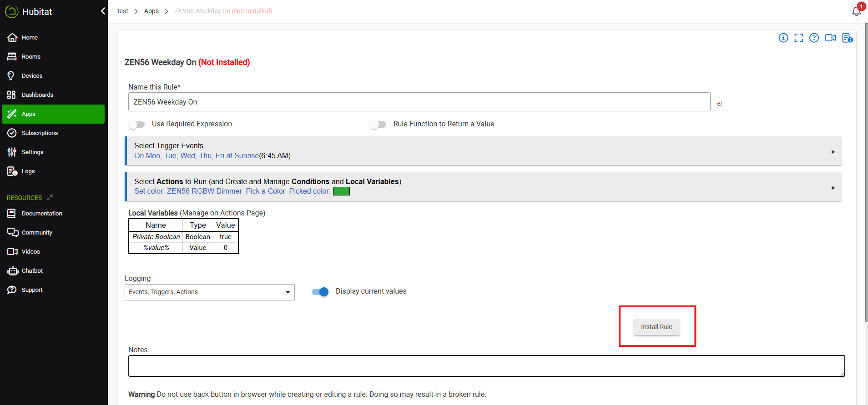Open the video tutorial camera icon
The height and width of the screenshot is (405, 868).
click(831, 38)
